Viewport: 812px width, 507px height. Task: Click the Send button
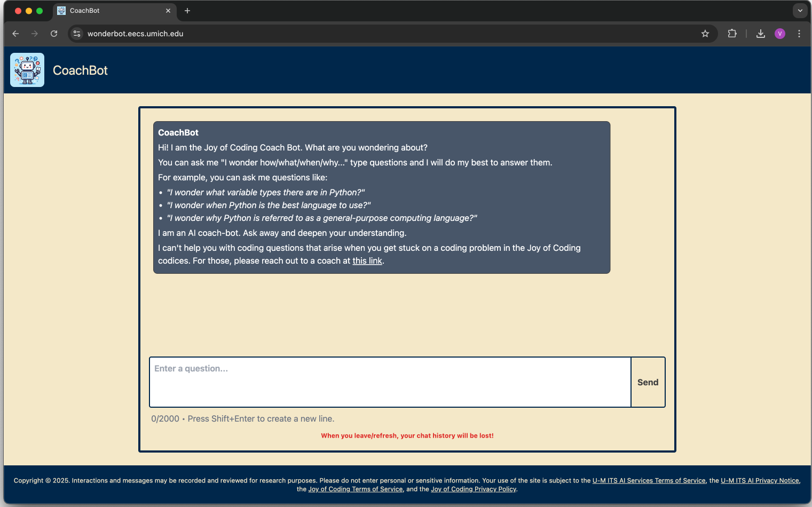point(648,382)
